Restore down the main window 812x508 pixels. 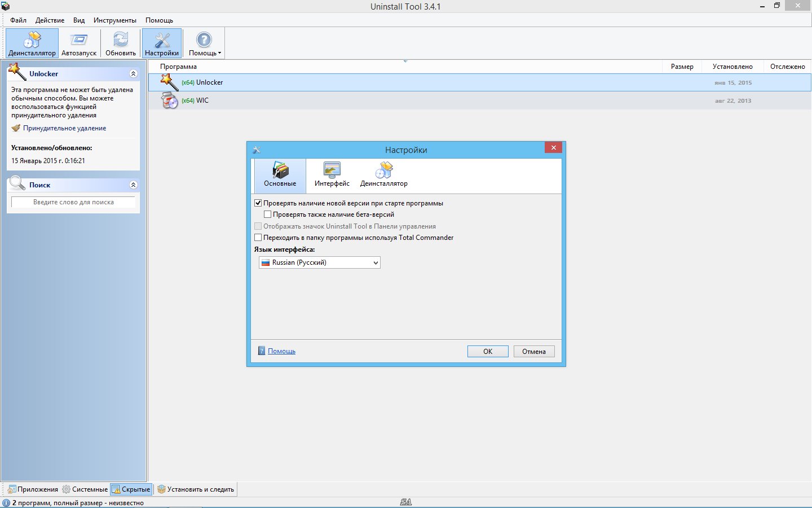(777, 6)
